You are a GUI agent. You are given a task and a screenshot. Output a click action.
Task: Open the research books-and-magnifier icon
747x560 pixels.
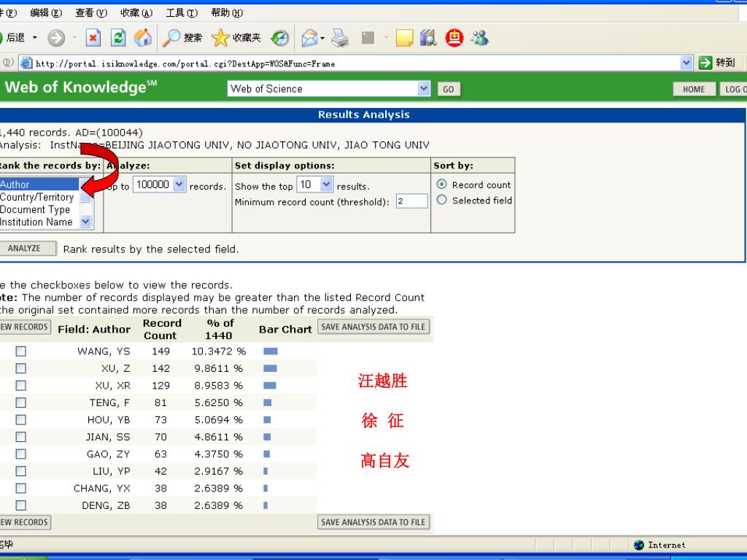pyautogui.click(x=428, y=38)
